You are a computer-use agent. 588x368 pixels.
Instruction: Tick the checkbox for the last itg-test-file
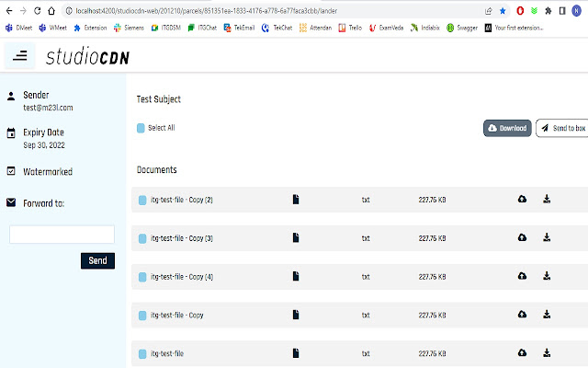(142, 353)
